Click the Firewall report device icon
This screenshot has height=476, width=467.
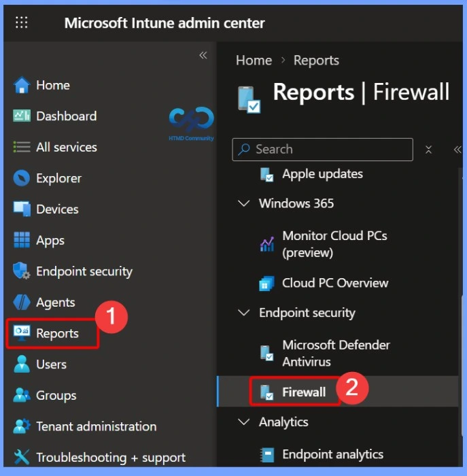(x=266, y=392)
